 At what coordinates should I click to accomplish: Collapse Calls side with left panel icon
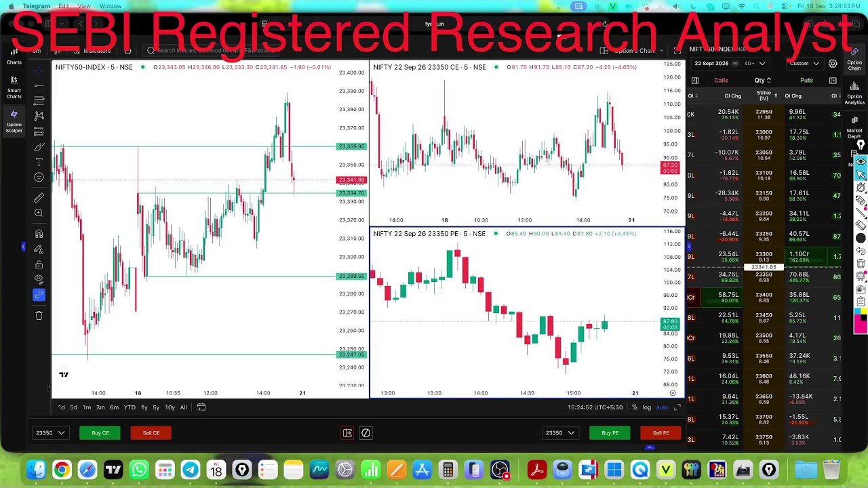(x=695, y=81)
